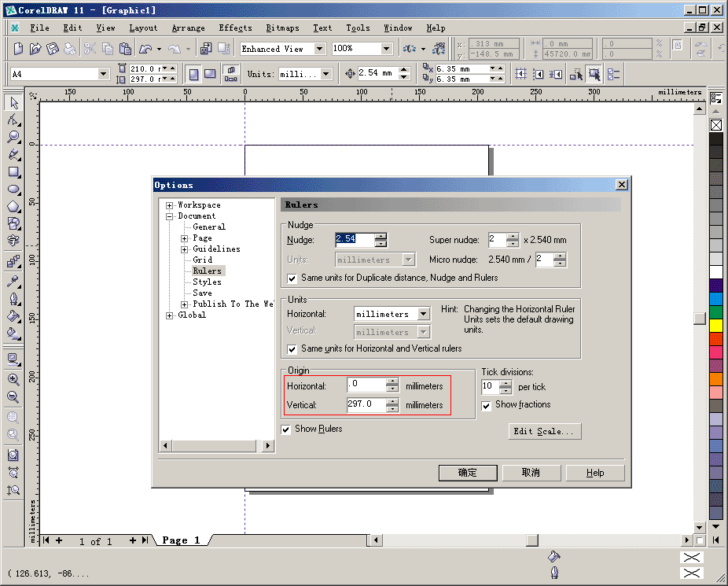The width and height of the screenshot is (728, 586).
Task: Uncheck the Show Rulers checkbox
Action: [286, 429]
